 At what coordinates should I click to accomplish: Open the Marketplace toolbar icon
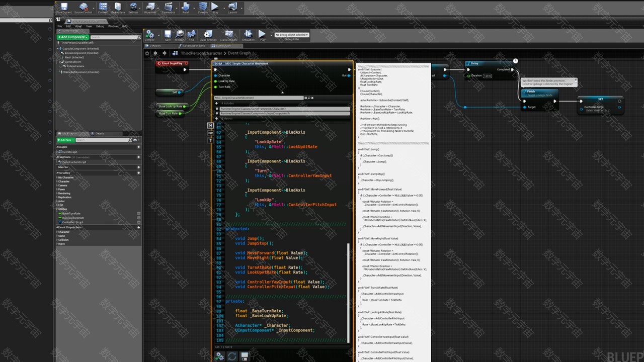coord(118,8)
